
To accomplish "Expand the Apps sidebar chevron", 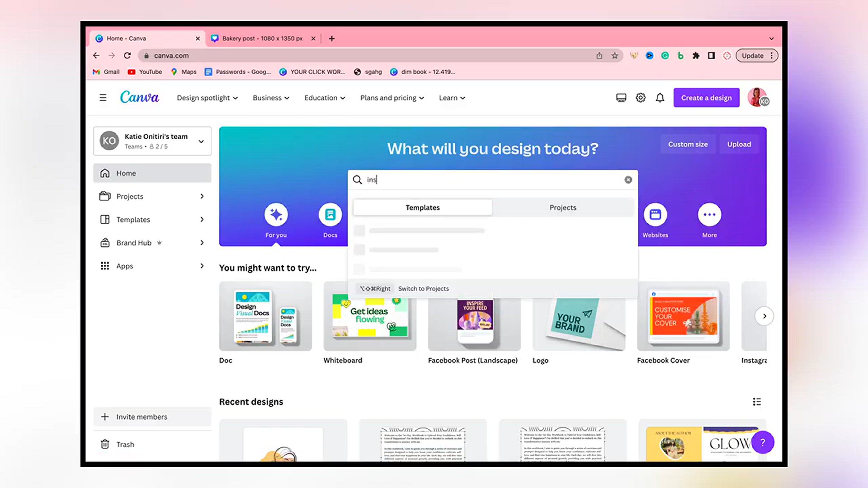I will (202, 266).
